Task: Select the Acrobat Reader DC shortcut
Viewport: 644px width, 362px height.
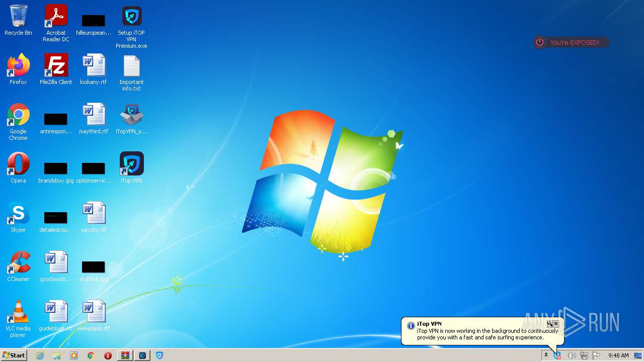Action: (x=56, y=23)
